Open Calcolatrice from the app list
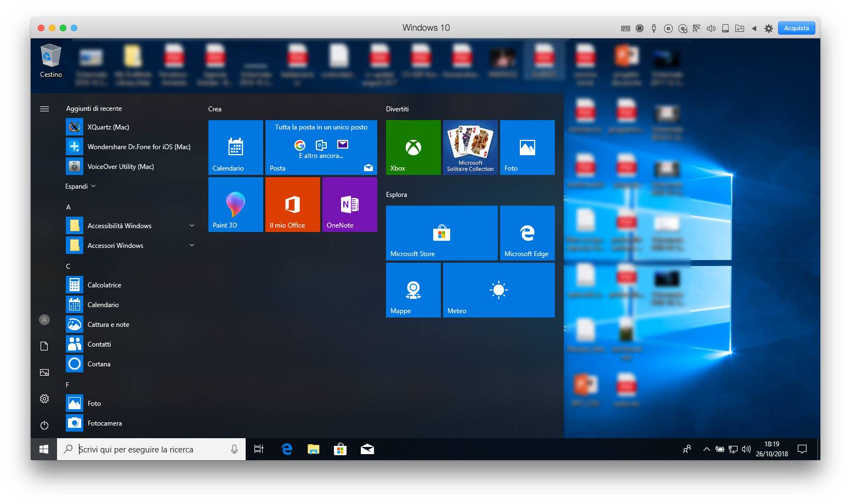The height and width of the screenshot is (504, 851). pos(131,285)
